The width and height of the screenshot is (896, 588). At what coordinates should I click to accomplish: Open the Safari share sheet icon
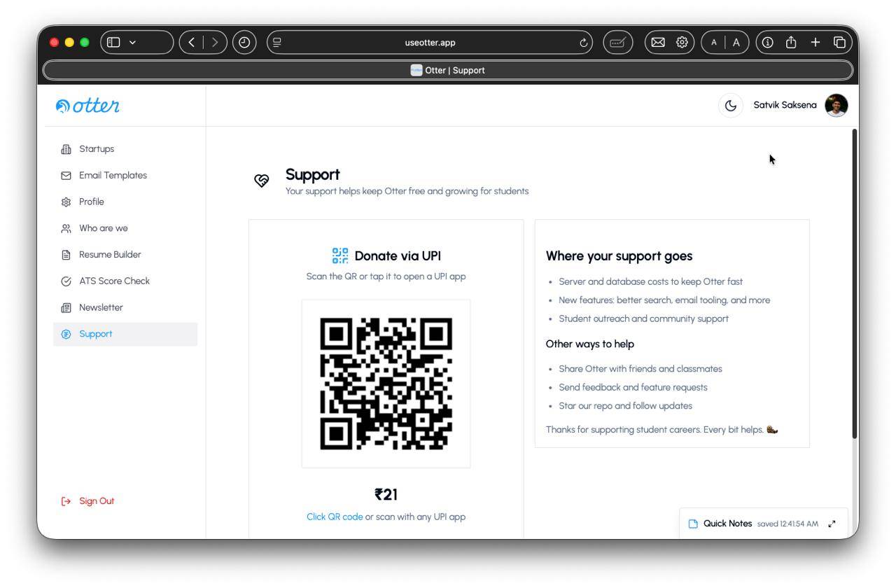791,43
